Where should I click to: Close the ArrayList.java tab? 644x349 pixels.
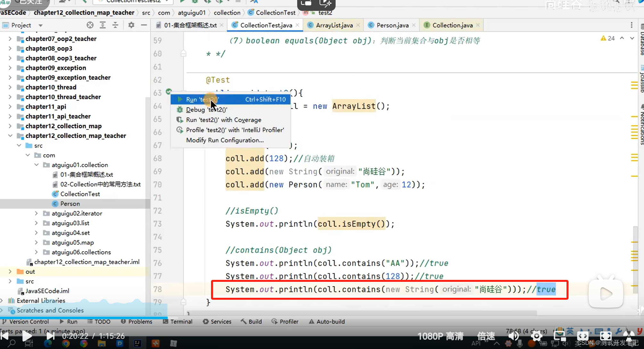click(358, 25)
